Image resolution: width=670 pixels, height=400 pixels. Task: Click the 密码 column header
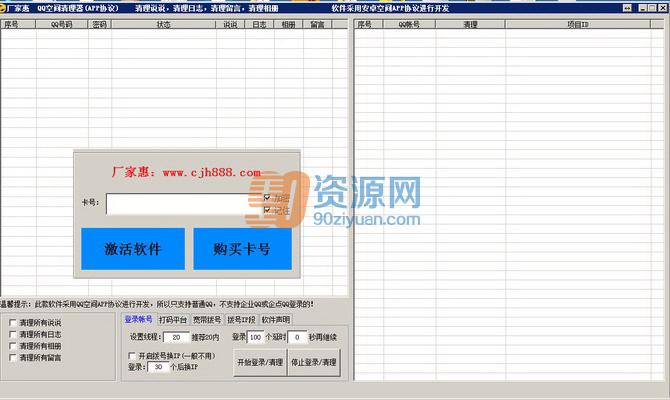[x=100, y=24]
